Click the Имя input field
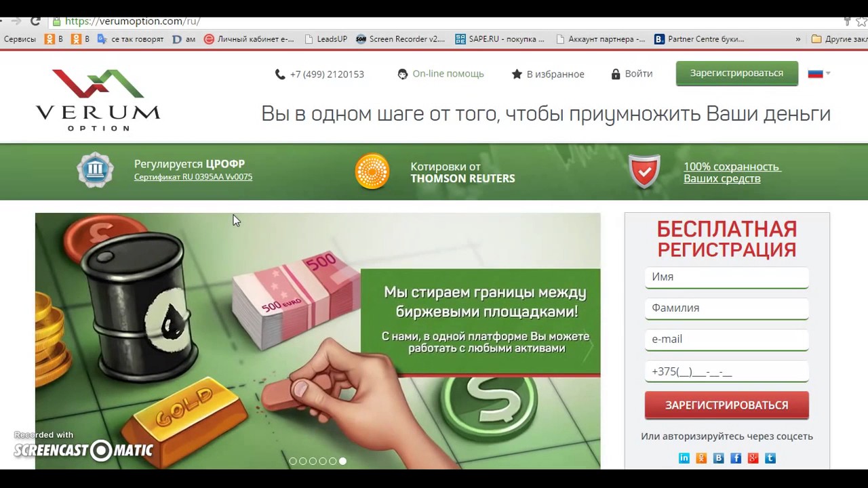This screenshot has height=488, width=868. click(726, 277)
